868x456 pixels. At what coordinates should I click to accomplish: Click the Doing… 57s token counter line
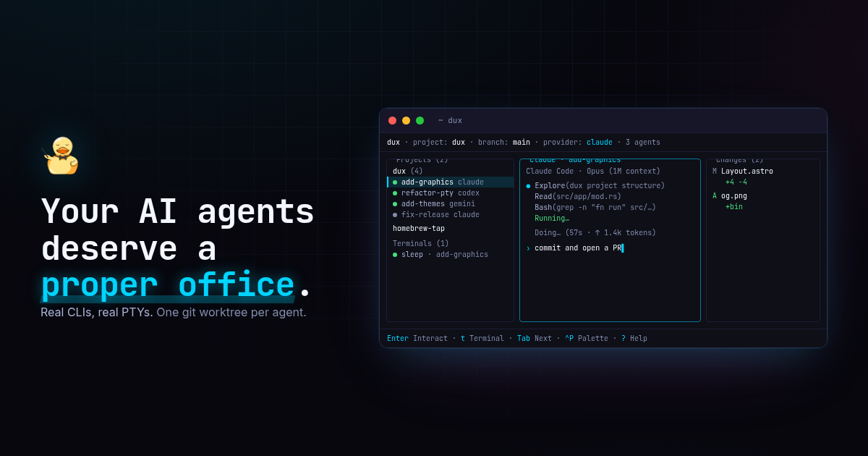595,233
